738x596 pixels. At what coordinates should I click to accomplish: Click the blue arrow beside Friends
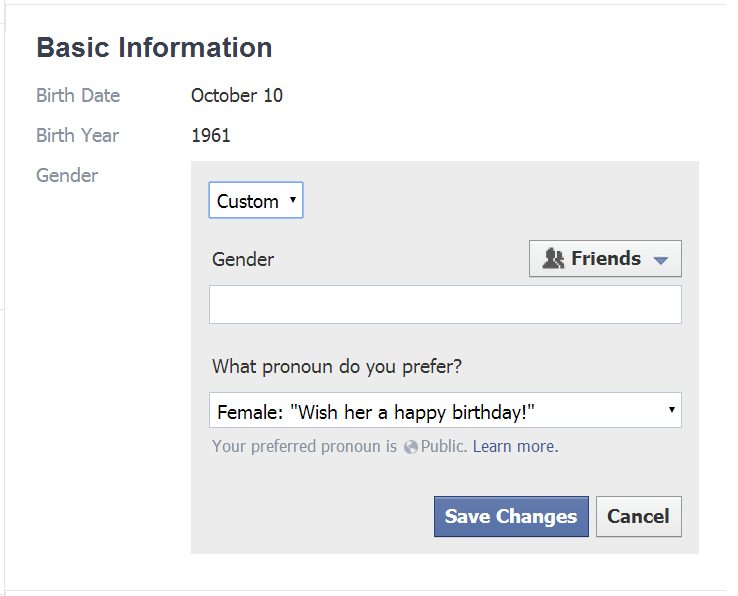coord(661,260)
